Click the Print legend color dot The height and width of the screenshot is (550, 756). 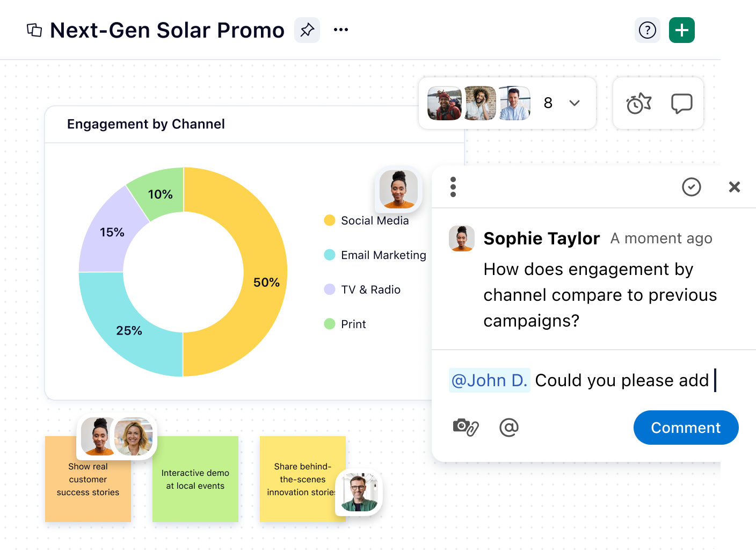(x=330, y=324)
